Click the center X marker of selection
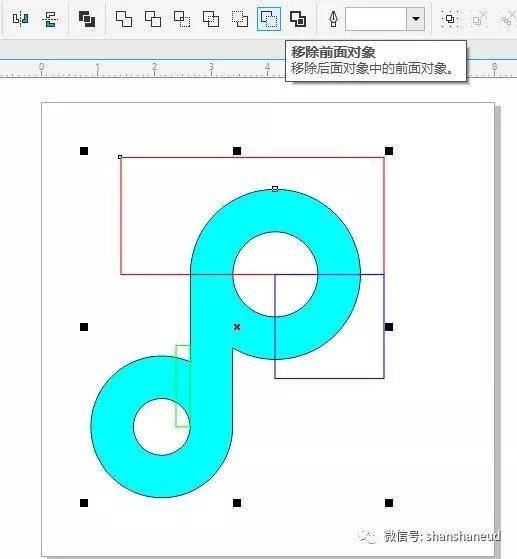517x559 pixels. tap(237, 327)
